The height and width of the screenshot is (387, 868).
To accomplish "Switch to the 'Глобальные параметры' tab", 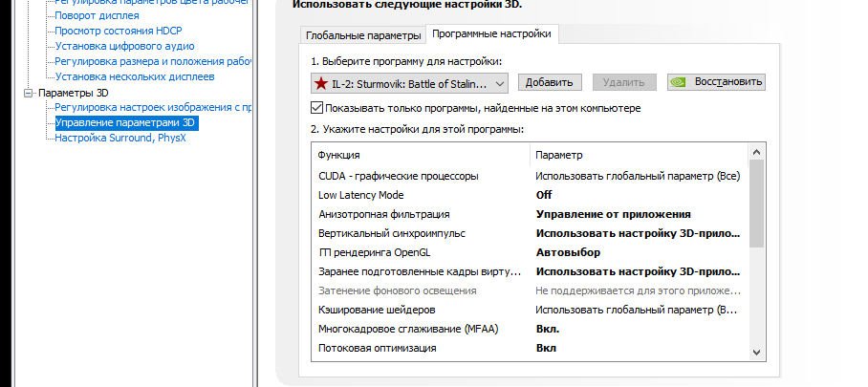I will click(x=363, y=35).
